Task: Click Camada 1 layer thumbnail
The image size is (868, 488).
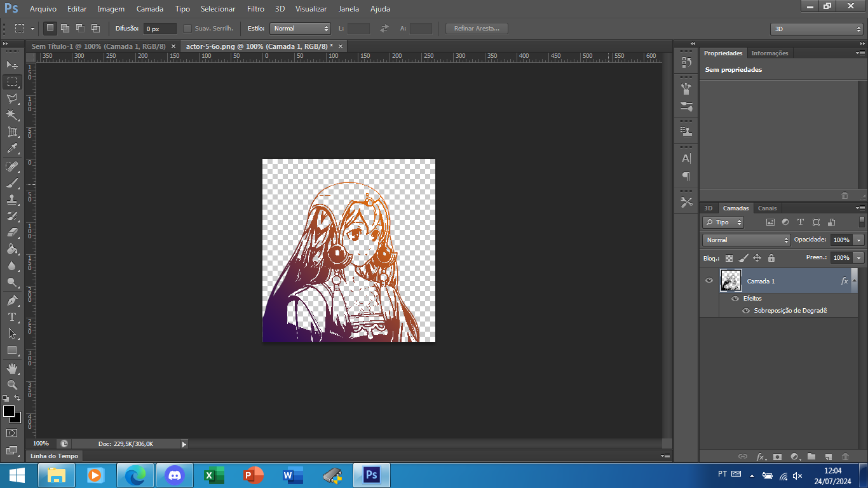Action: coord(731,281)
